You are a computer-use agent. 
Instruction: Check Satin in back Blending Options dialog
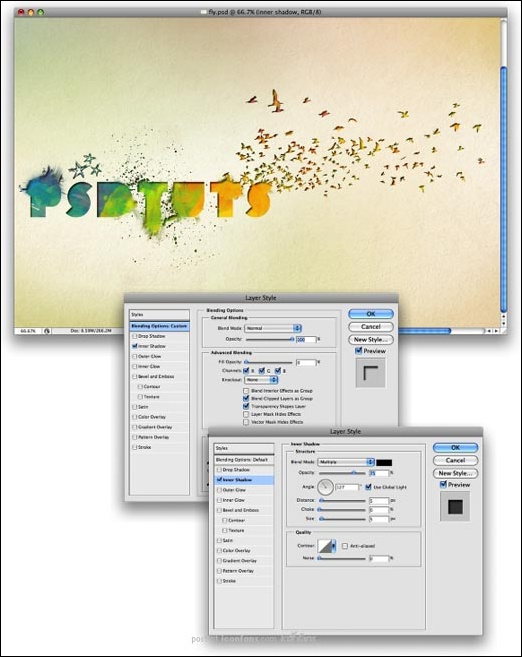[134, 407]
